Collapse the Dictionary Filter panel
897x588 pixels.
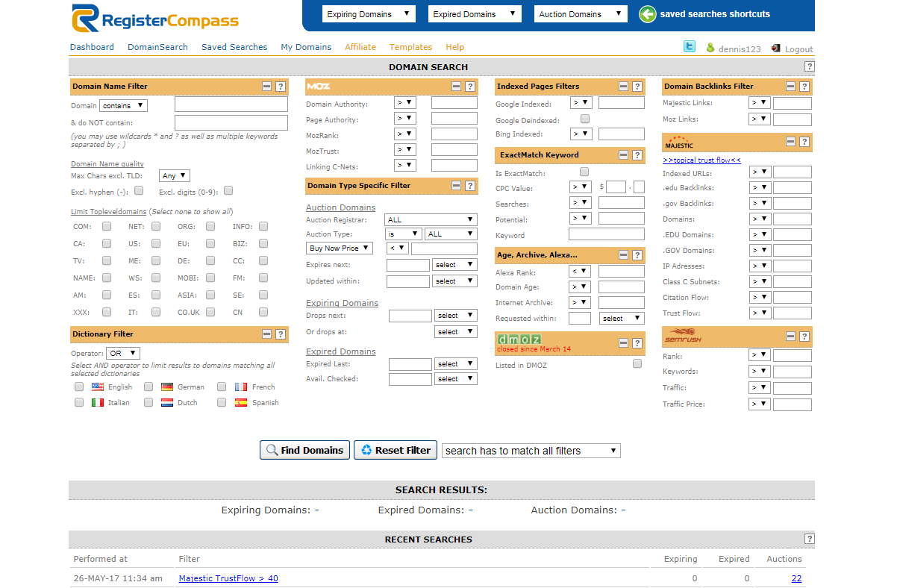click(267, 334)
